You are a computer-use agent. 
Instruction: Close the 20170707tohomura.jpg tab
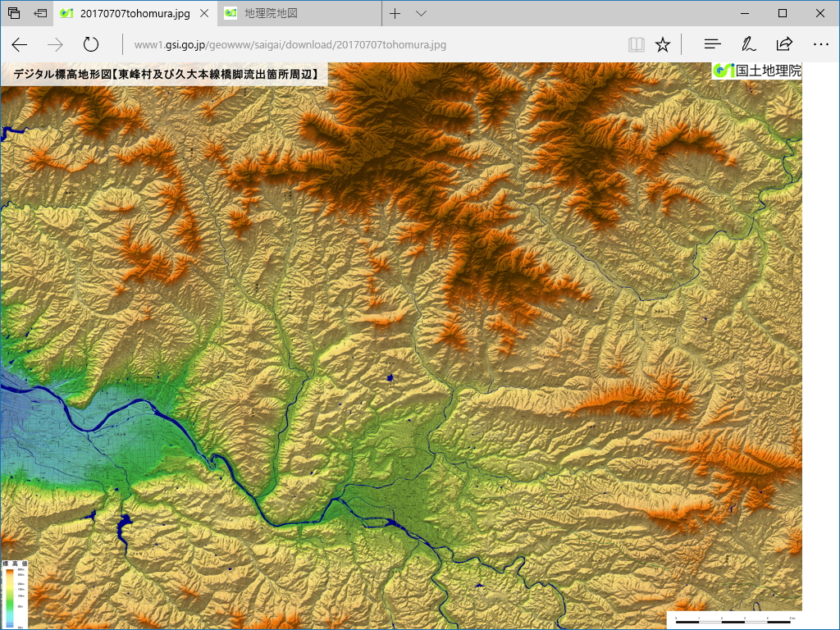[x=204, y=13]
